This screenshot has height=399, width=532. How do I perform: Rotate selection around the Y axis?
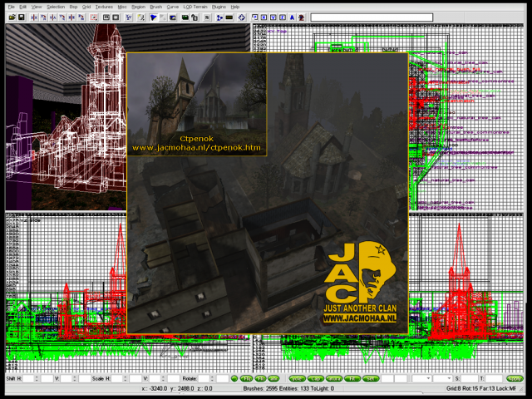62,17
